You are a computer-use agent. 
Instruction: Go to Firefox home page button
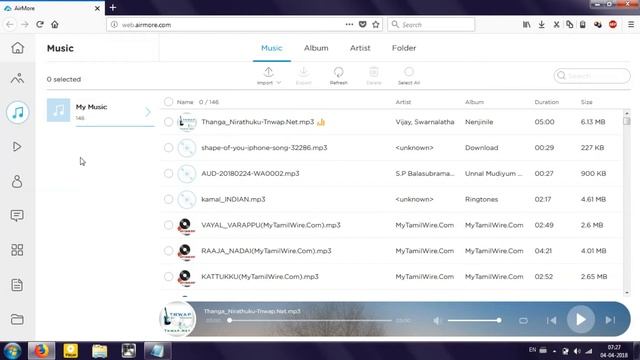55,24
